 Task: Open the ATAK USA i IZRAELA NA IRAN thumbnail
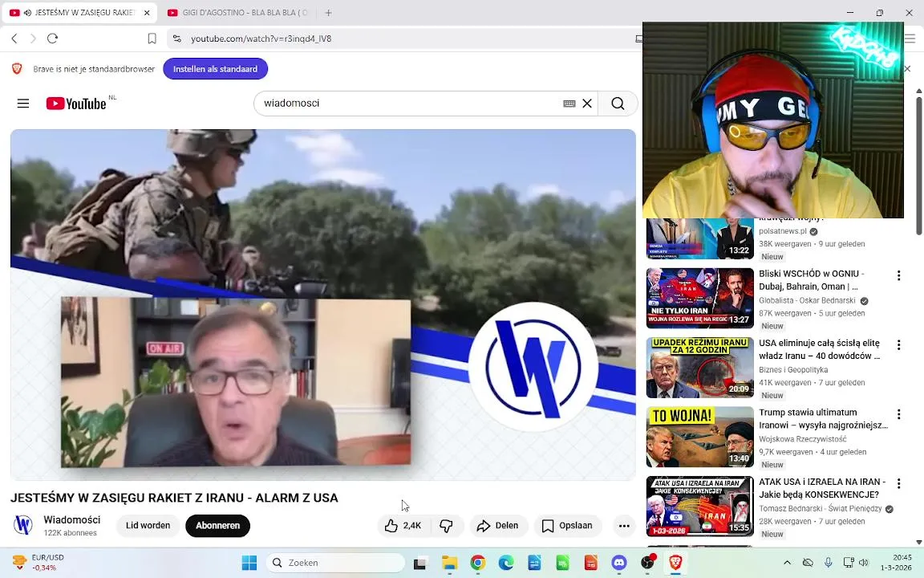point(700,506)
